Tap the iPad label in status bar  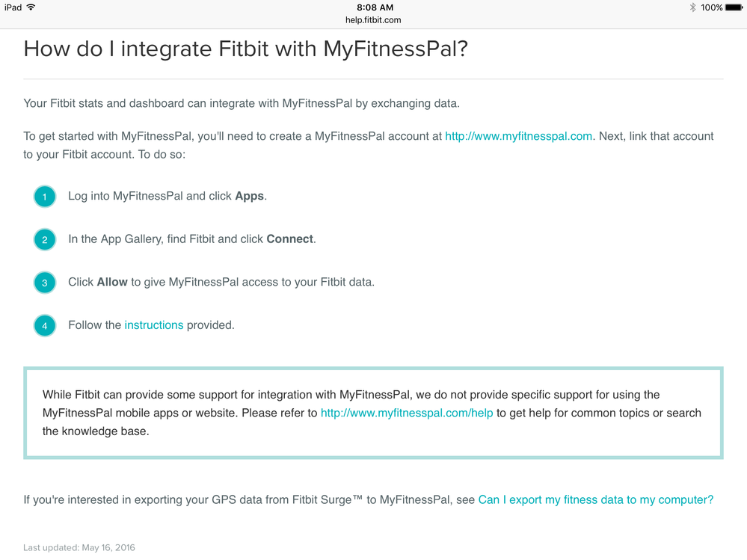click(13, 7)
